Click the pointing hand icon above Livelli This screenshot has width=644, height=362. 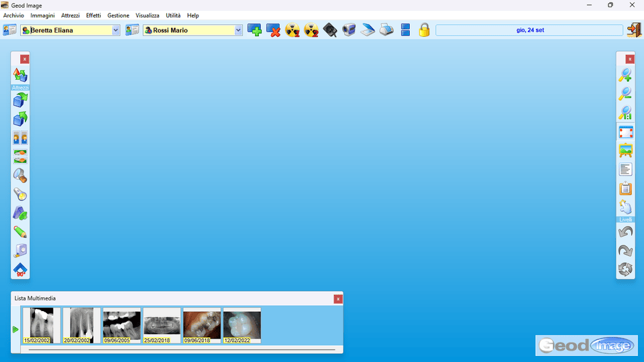coord(625,207)
